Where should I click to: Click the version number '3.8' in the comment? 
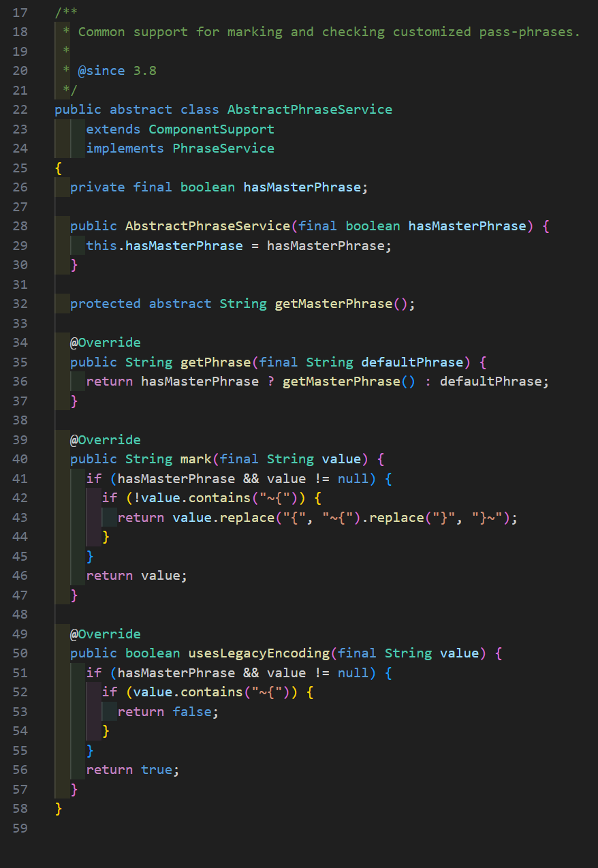point(145,71)
